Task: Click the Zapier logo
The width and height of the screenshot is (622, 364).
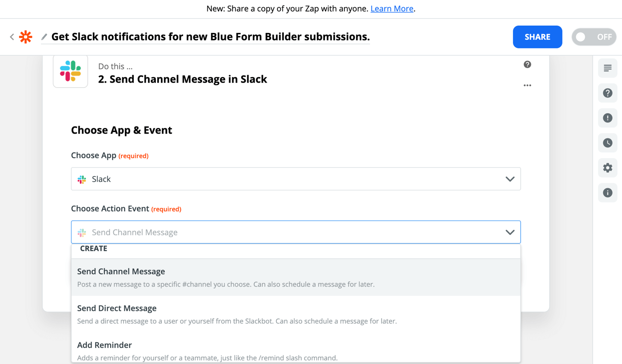Action: (x=25, y=37)
